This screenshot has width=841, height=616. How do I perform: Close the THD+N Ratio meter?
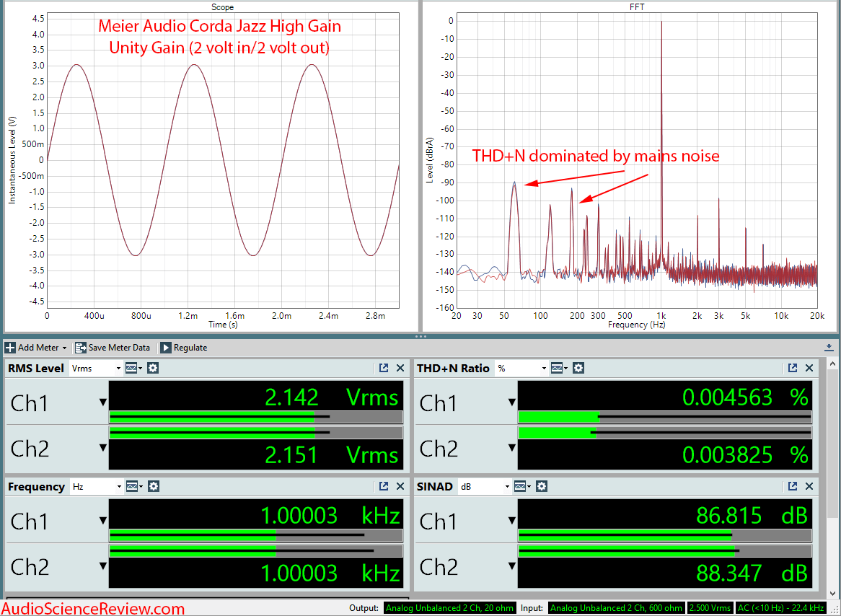tap(809, 368)
